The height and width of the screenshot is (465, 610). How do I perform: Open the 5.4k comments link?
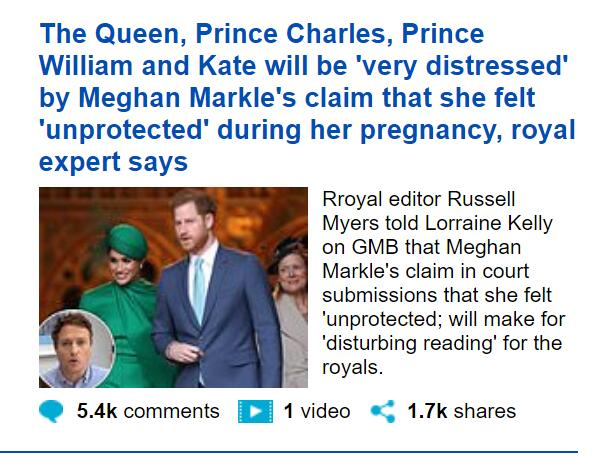pos(148,411)
